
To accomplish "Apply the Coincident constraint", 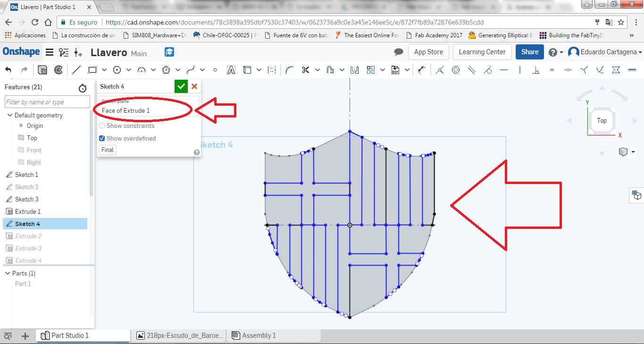I will pos(440,70).
